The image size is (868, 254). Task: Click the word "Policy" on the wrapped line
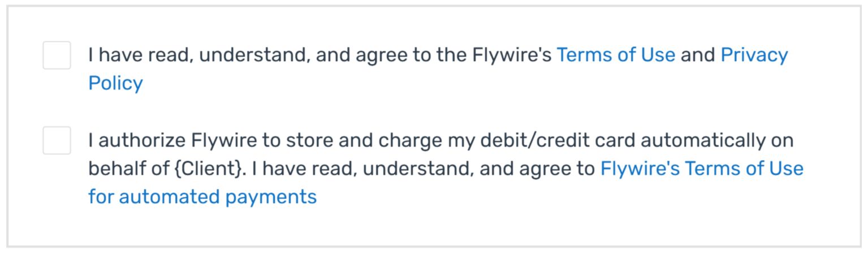(115, 83)
